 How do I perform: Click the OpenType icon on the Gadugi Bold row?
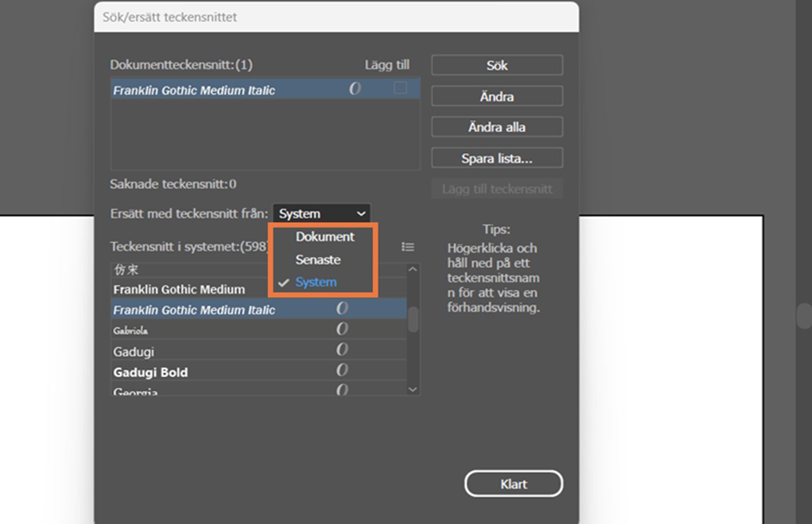click(342, 370)
